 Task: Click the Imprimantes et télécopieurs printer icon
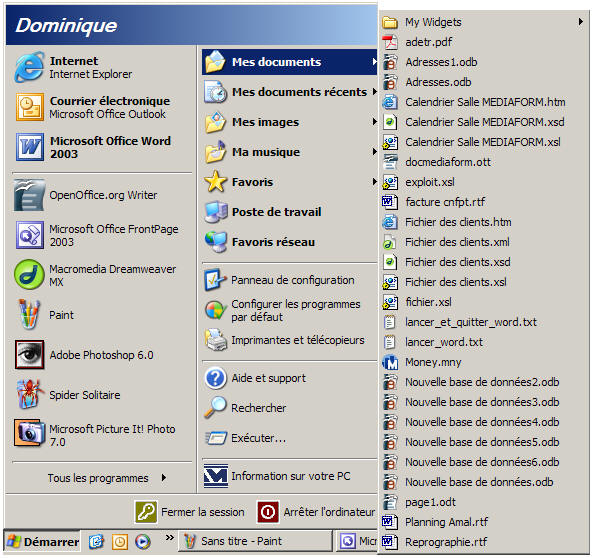(215, 340)
